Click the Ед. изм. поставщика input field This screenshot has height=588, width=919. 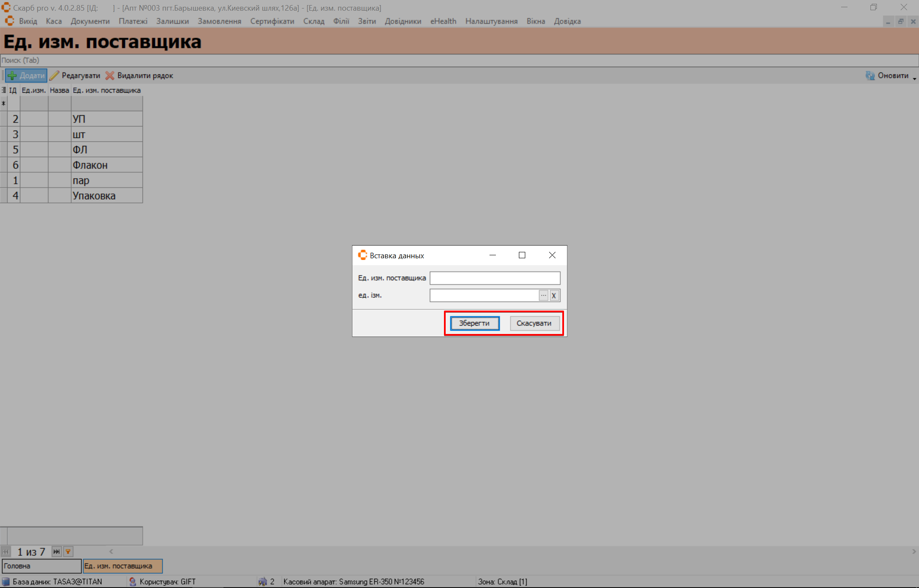tap(495, 278)
